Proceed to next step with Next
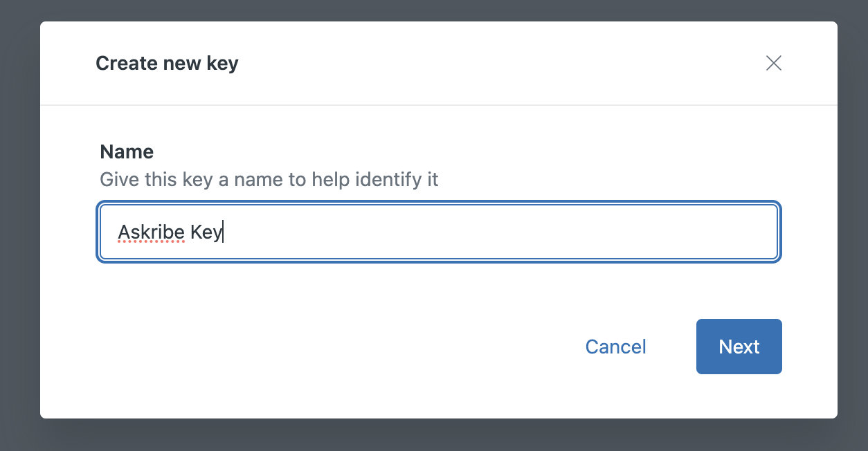 (739, 347)
